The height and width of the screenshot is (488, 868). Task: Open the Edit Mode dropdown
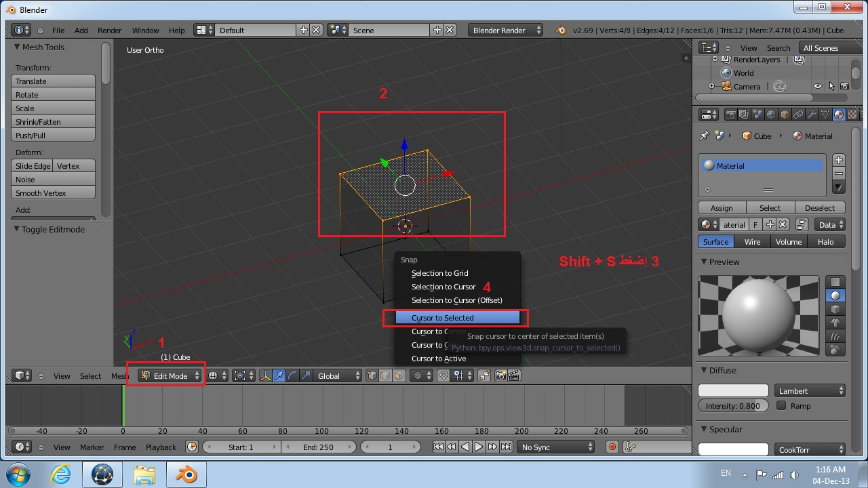[171, 375]
